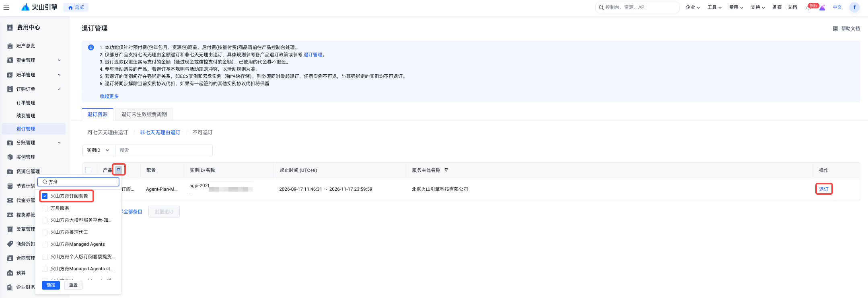Click the 资金管理 sidebar icon
Viewport: 868px width, 298px height.
point(10,60)
